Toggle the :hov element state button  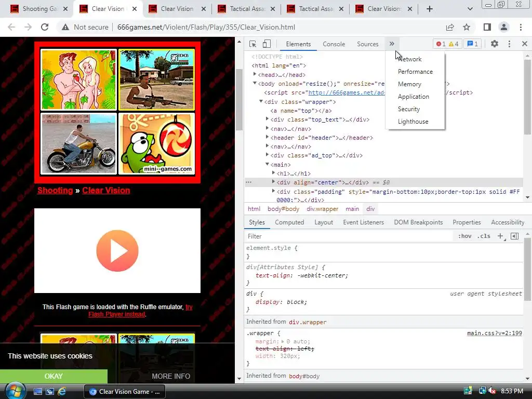coord(465,236)
